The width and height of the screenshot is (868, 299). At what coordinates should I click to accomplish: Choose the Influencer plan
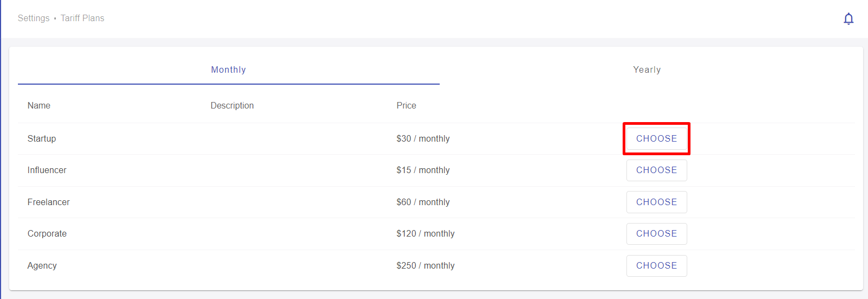[x=656, y=170]
